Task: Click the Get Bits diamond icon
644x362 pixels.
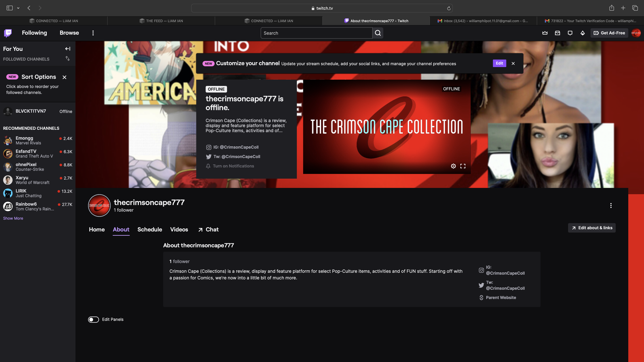Action: 583,33
